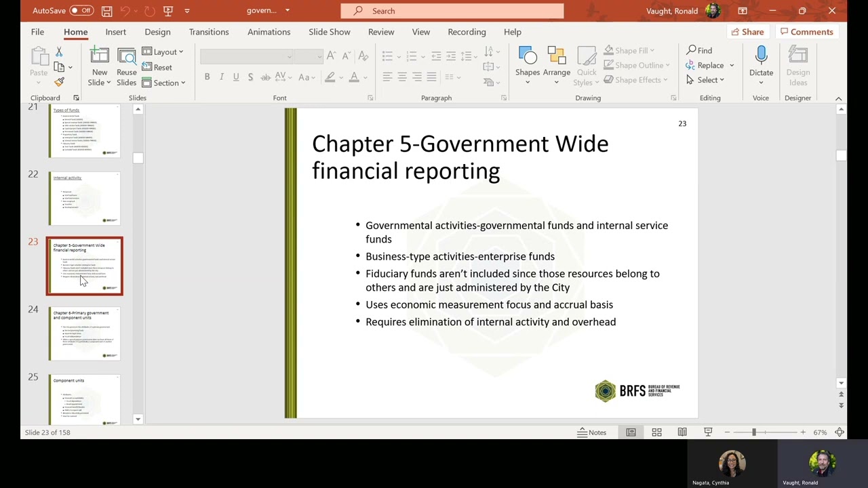Viewport: 868px width, 488px height.
Task: Click the zoom in plus button
Action: [803, 432]
